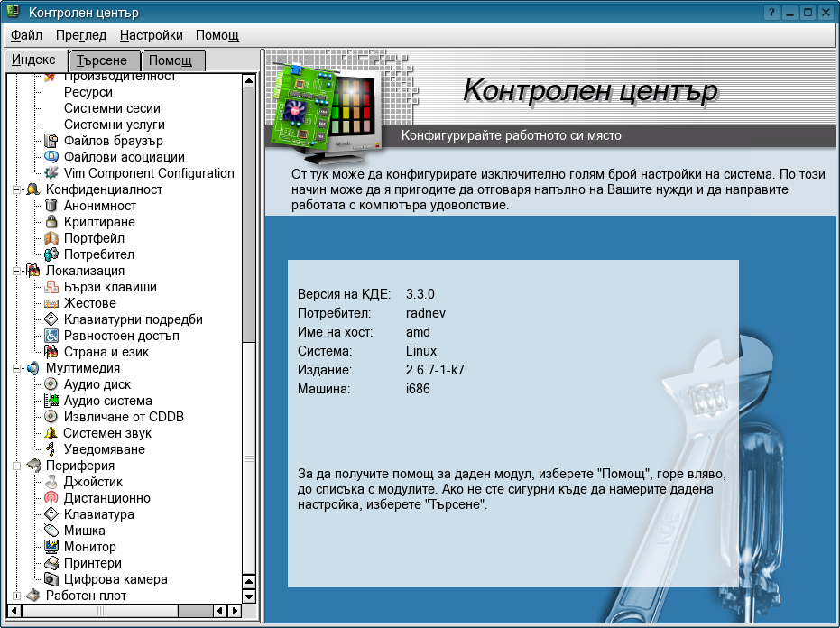Select the Криптиране padlock icon

(x=51, y=222)
